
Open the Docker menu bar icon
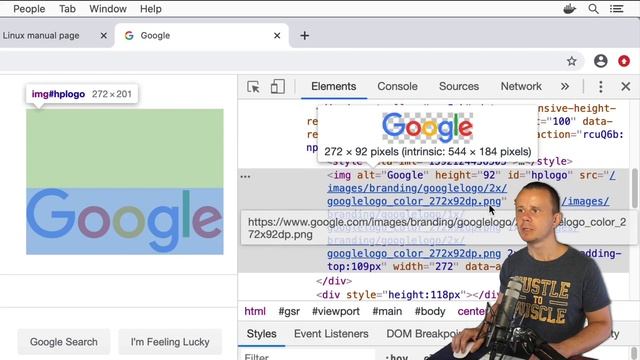click(569, 9)
